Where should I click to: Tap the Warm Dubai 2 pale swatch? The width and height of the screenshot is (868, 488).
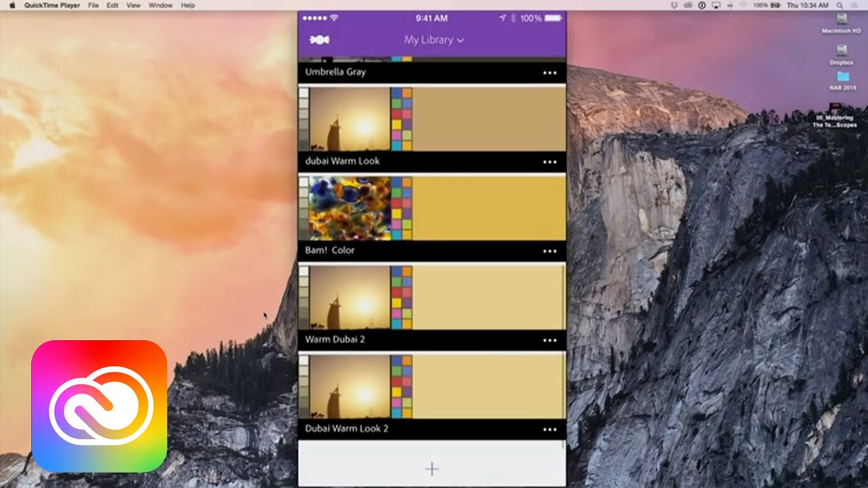pyautogui.click(x=488, y=298)
